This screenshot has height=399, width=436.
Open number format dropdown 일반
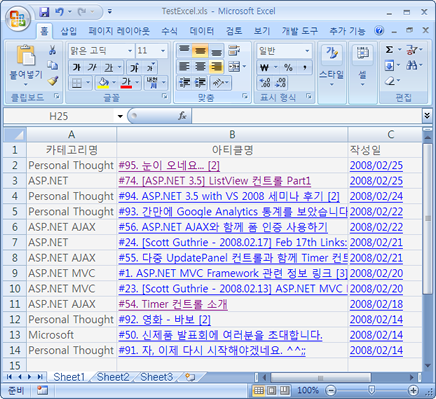(x=307, y=51)
